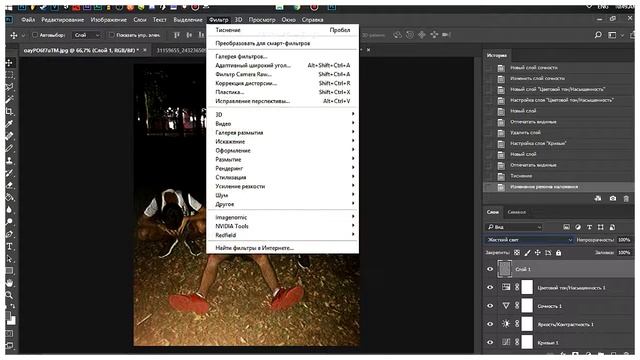Click Преобразовать для смарт-фильтров
640x360 pixels.
(282, 43)
